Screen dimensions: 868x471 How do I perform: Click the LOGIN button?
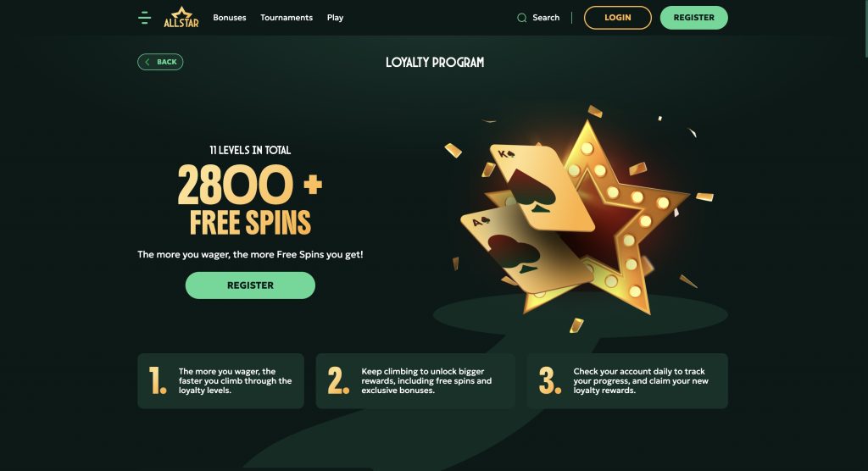(618, 18)
